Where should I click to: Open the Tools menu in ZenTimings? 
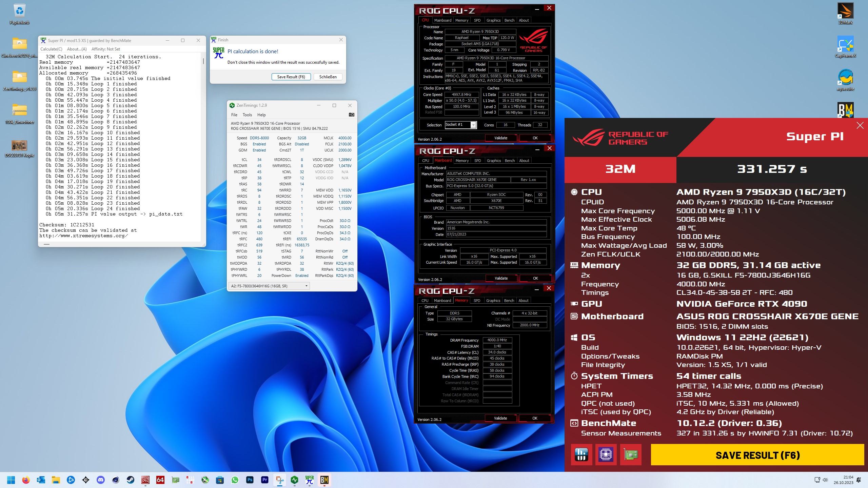click(247, 115)
